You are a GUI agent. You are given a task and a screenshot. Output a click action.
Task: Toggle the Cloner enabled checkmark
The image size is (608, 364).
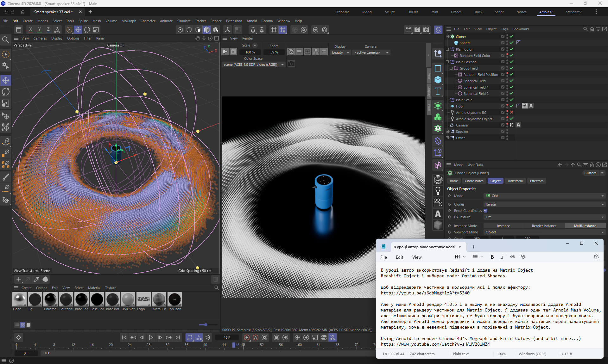[x=511, y=36]
